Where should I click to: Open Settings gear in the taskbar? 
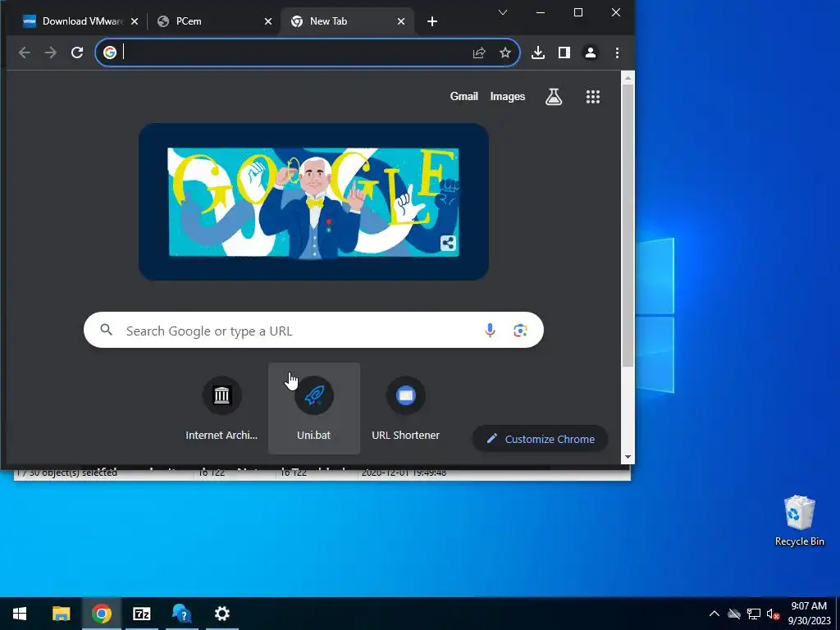click(x=221, y=614)
